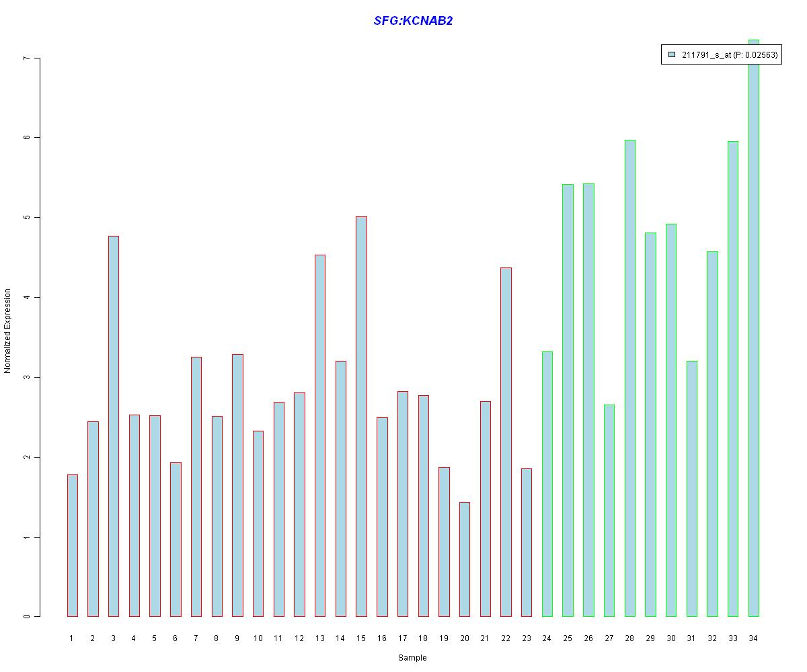Click the y-axis tick label 0
The image size is (807, 672).
(27, 616)
